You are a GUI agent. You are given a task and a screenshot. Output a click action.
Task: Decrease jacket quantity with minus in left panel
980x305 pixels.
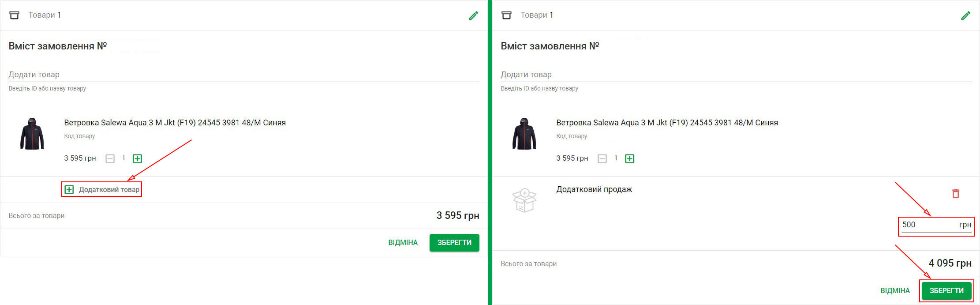coord(110,158)
